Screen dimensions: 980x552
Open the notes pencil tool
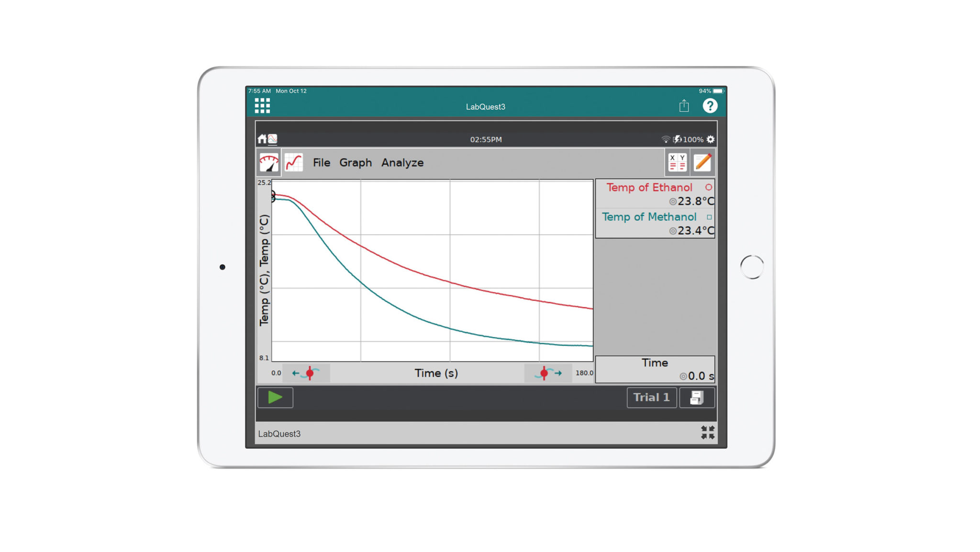[702, 163]
